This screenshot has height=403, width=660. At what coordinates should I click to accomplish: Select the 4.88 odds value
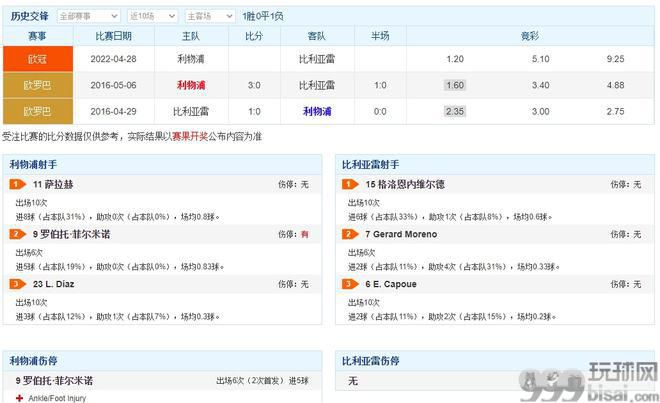615,85
